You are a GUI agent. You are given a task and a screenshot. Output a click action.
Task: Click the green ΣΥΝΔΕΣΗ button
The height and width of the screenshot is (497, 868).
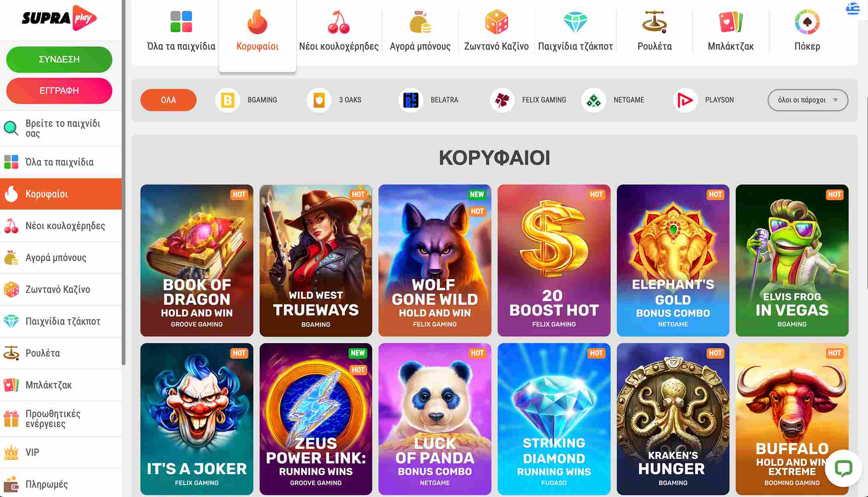point(59,59)
